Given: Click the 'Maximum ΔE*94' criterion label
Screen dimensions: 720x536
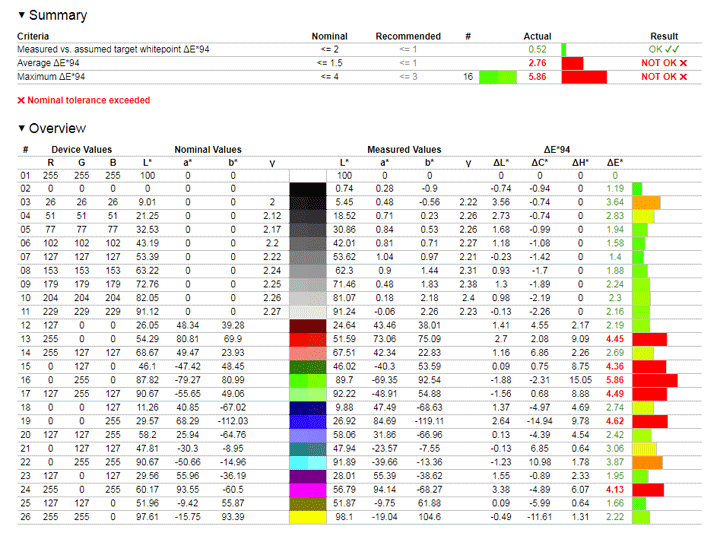Looking at the screenshot, I should click(x=51, y=77).
